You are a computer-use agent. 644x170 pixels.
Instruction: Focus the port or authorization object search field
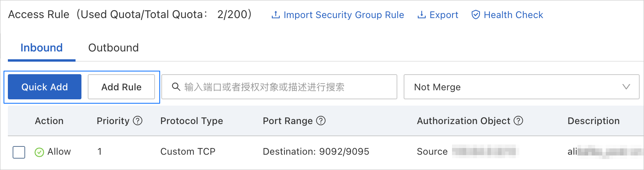(283, 87)
